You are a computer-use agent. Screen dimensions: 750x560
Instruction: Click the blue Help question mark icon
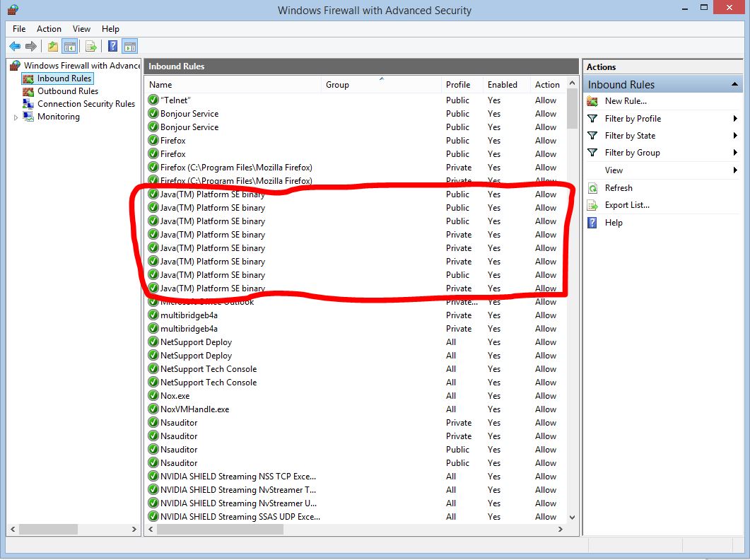[x=112, y=47]
